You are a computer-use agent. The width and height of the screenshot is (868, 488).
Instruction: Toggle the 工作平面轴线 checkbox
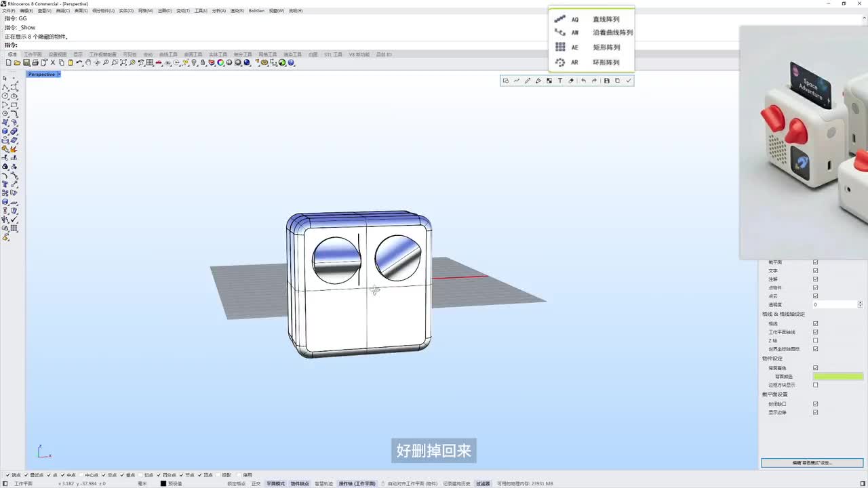pos(815,332)
